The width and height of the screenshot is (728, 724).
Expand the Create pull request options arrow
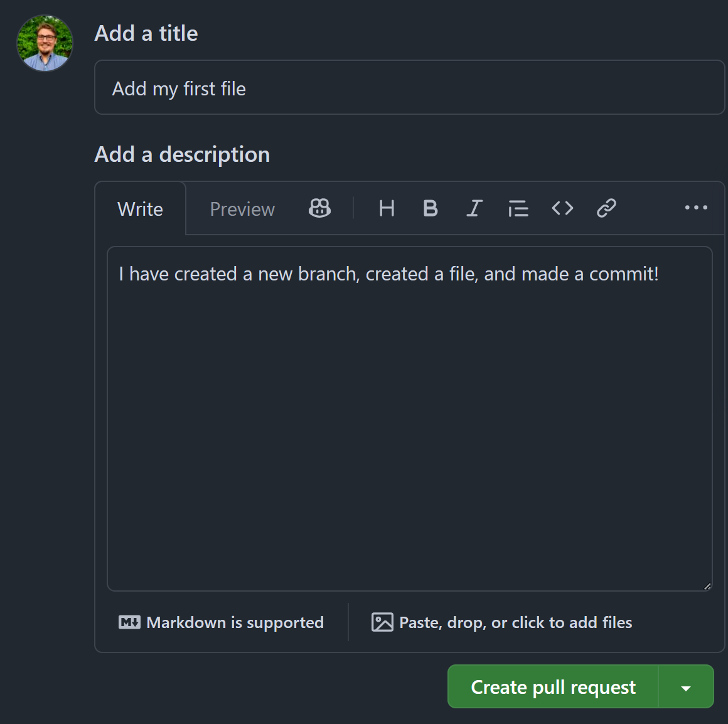[x=686, y=686]
